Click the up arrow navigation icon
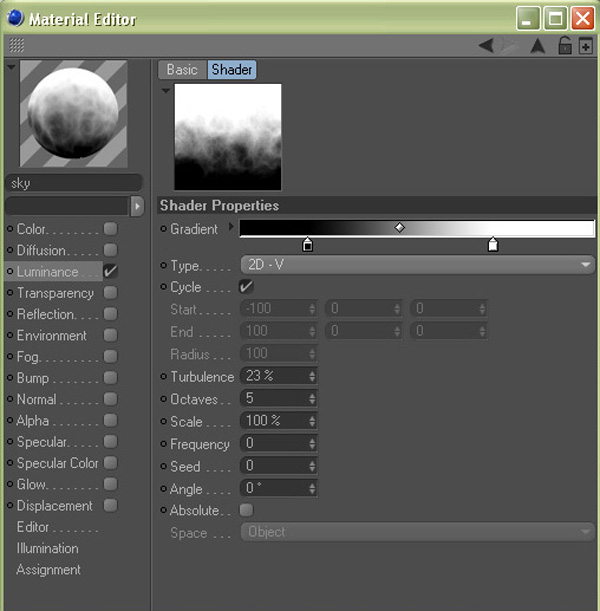The height and width of the screenshot is (611, 600). 537,45
